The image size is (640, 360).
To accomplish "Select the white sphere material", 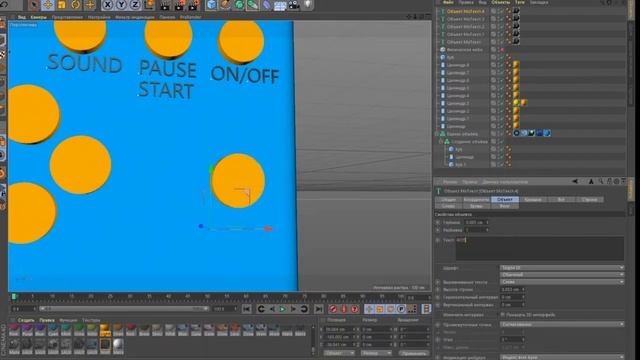I will click(118, 345).
